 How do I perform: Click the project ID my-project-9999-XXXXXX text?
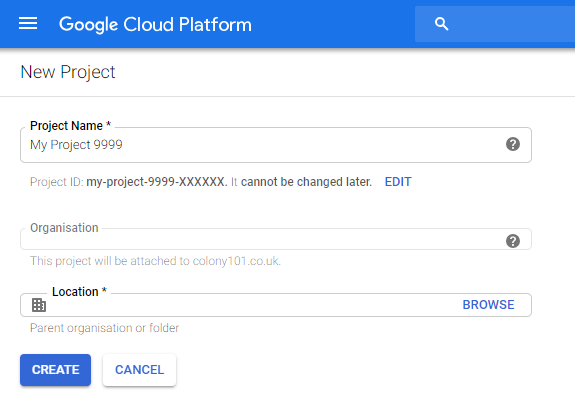pos(157,182)
